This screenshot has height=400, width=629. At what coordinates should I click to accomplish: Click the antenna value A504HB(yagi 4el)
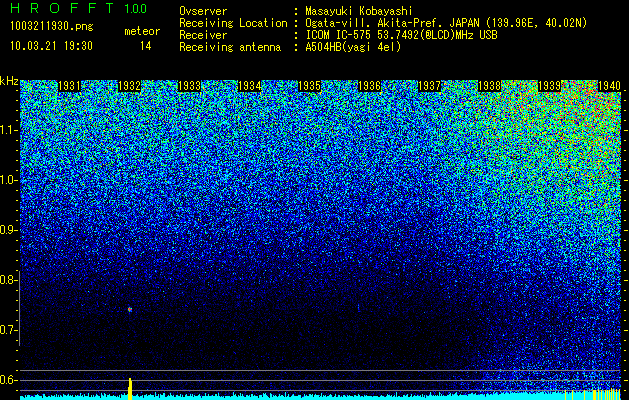tap(353, 47)
